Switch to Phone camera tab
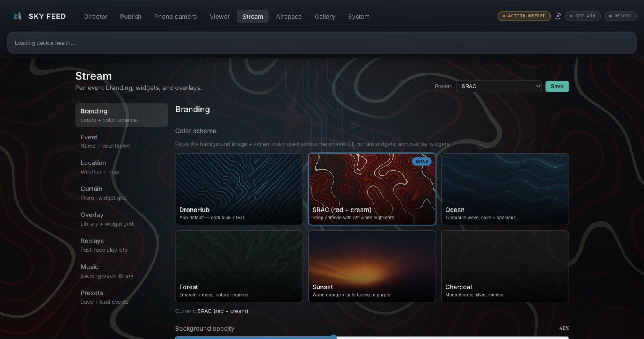 [175, 17]
